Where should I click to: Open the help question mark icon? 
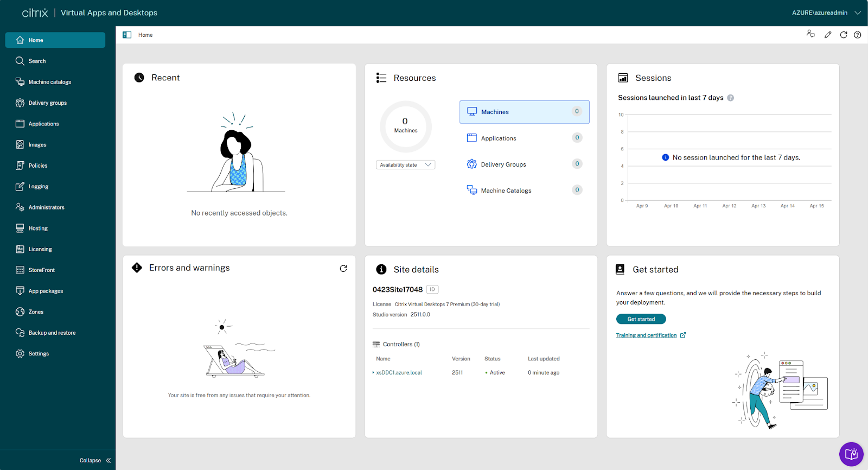[857, 35]
